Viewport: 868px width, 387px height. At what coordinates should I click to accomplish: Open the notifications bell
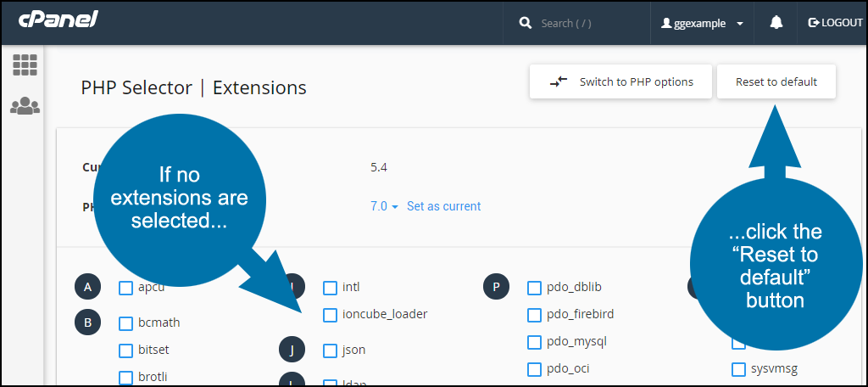tap(776, 23)
